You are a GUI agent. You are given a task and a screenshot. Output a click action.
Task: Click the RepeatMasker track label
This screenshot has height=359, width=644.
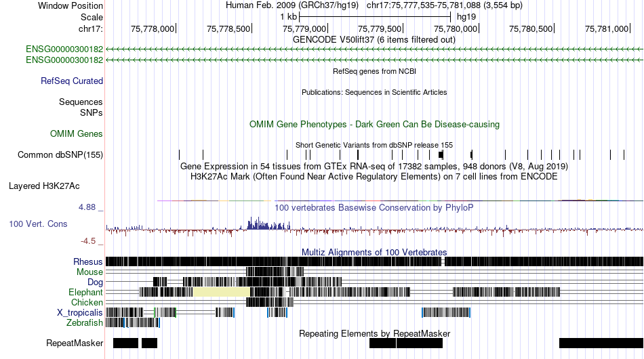75,343
